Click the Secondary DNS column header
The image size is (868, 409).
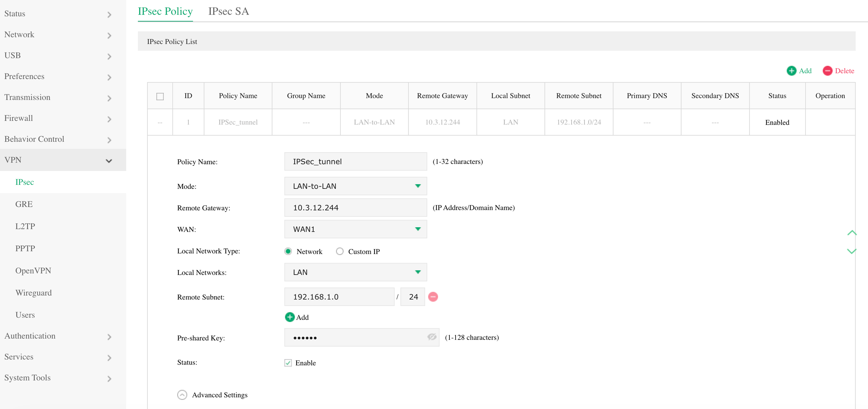(x=715, y=96)
